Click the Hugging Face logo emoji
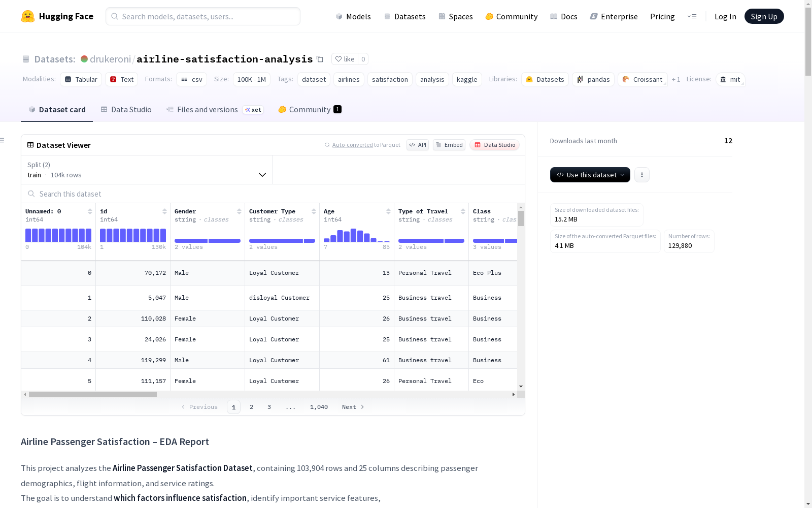812x508 pixels. pos(28,16)
